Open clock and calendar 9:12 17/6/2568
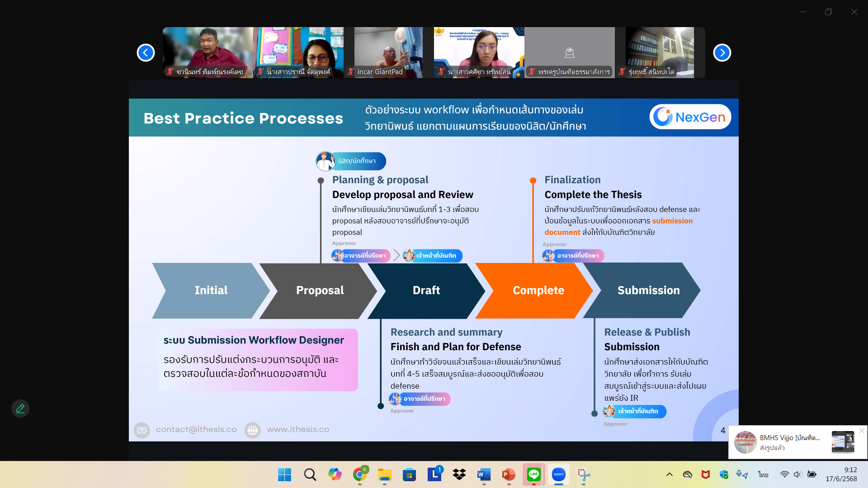 point(841,474)
